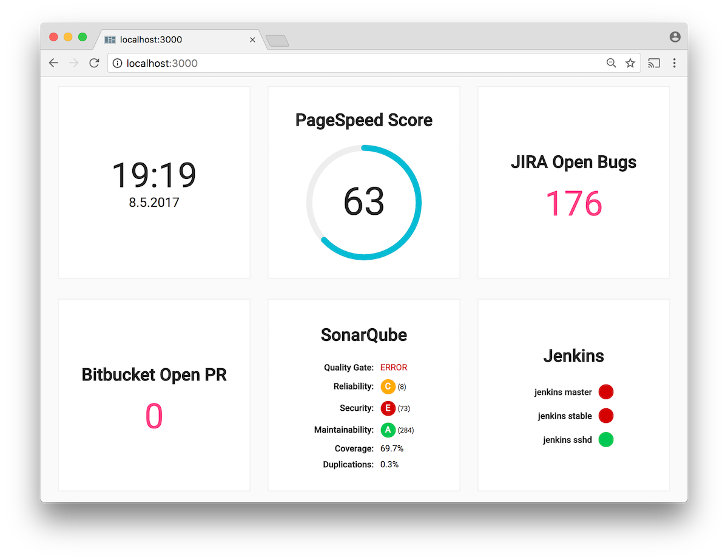Click the magnifier zoom icon in toolbar
This screenshot has height=560, width=728.
611,62
